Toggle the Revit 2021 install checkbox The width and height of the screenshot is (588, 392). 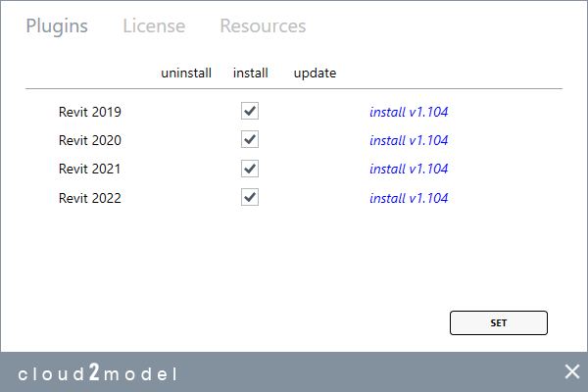point(250,169)
